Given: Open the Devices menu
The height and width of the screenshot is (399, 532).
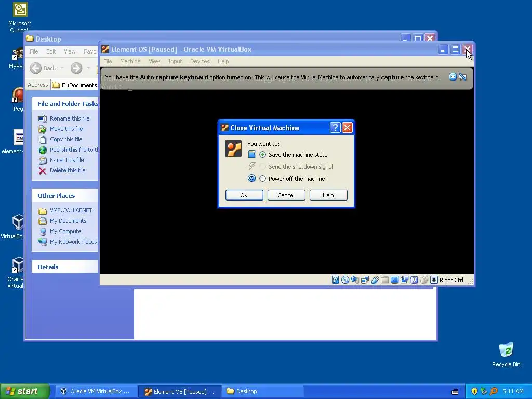Looking at the screenshot, I should [x=200, y=61].
